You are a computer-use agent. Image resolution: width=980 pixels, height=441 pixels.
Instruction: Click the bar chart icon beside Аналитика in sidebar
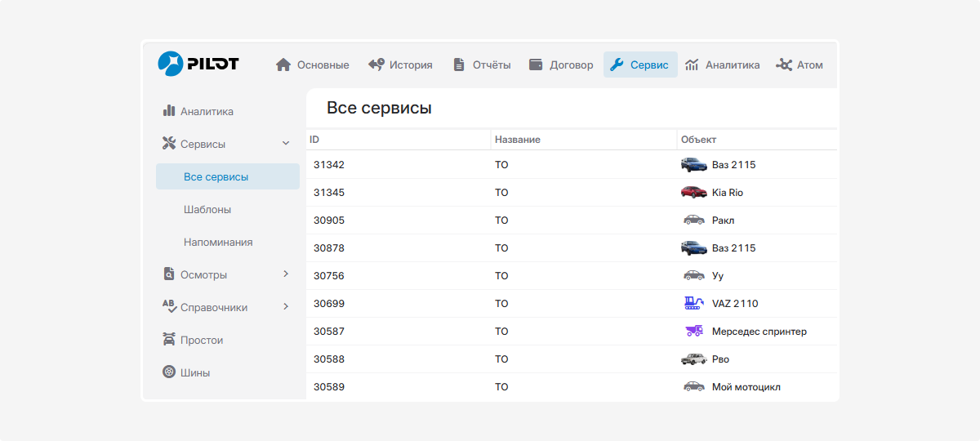pos(169,111)
